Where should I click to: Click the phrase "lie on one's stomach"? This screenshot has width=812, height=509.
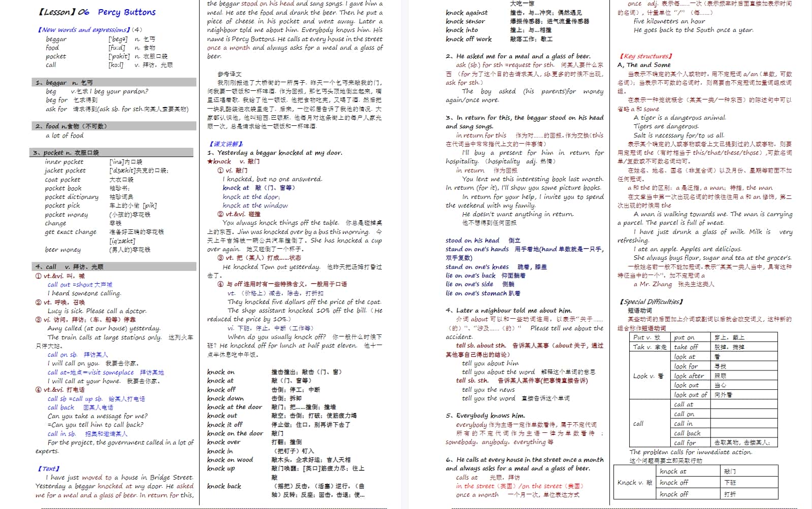click(x=476, y=293)
